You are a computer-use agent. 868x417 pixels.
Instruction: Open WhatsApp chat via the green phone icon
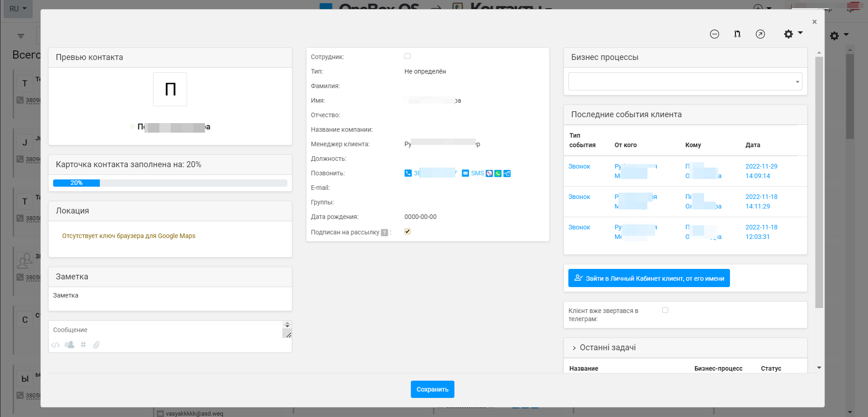click(x=498, y=174)
